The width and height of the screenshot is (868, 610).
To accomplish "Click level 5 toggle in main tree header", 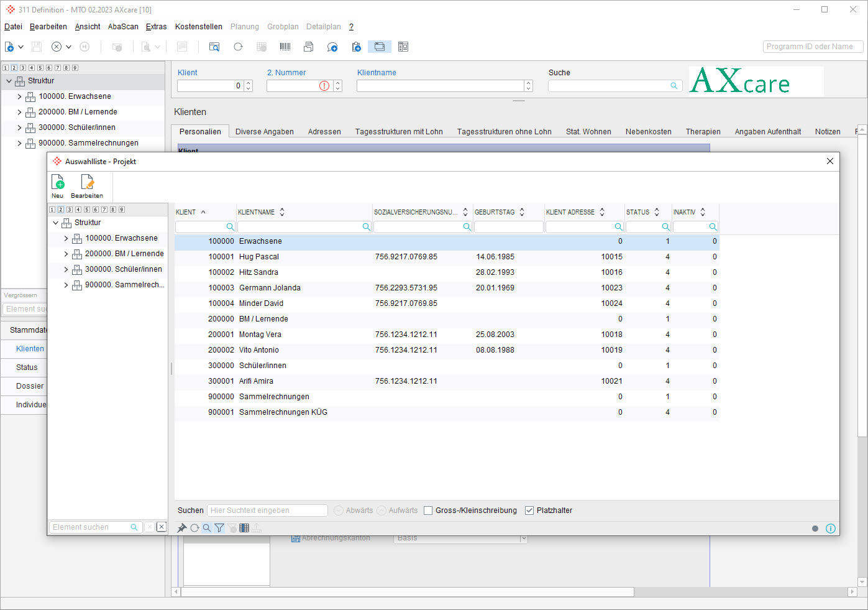I will coord(40,68).
